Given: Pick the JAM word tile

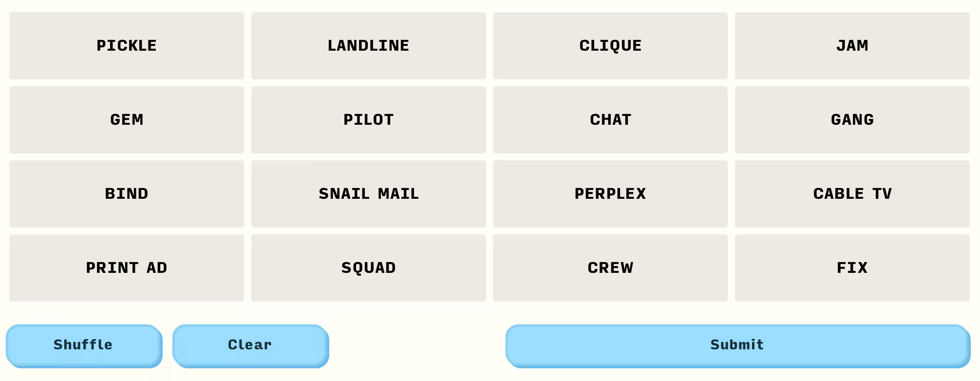Looking at the screenshot, I should pyautogui.click(x=852, y=46).
